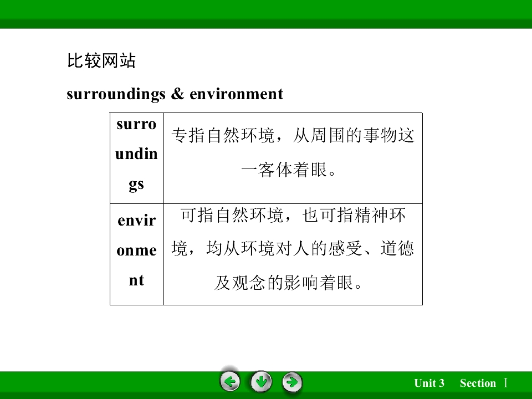
Task: Click the letters gs in the first cell
Action: click(136, 185)
